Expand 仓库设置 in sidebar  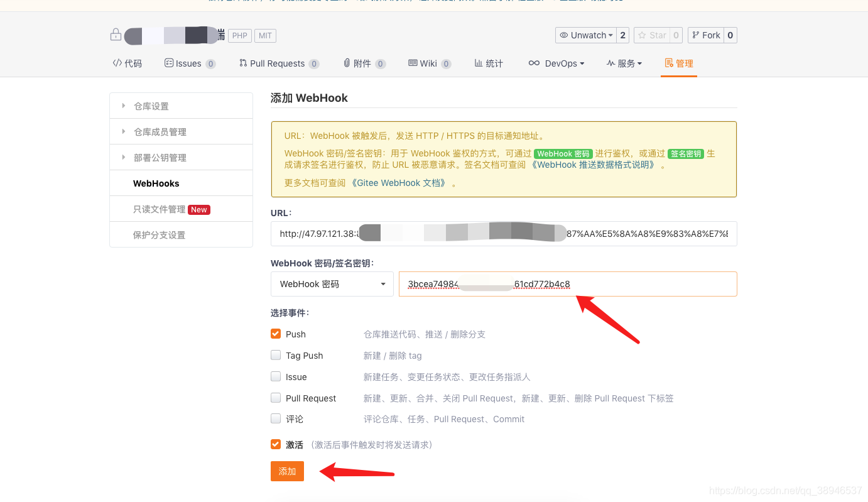pyautogui.click(x=181, y=106)
